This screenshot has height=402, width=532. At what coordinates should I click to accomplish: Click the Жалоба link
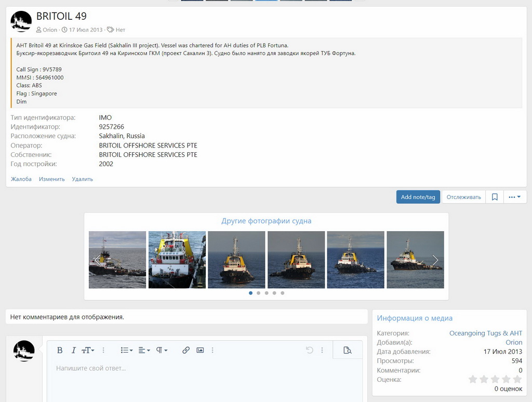(x=21, y=179)
